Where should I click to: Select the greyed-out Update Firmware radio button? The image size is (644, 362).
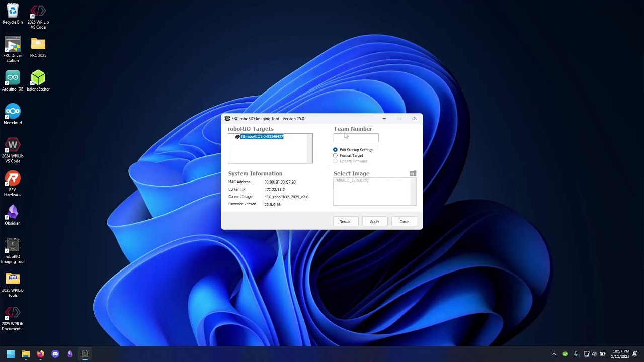[x=335, y=161]
